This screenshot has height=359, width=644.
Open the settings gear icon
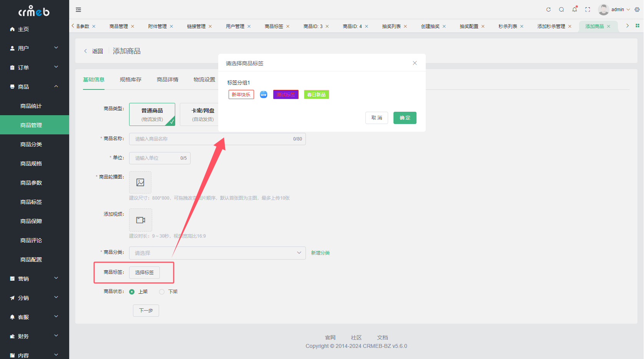click(x=637, y=10)
